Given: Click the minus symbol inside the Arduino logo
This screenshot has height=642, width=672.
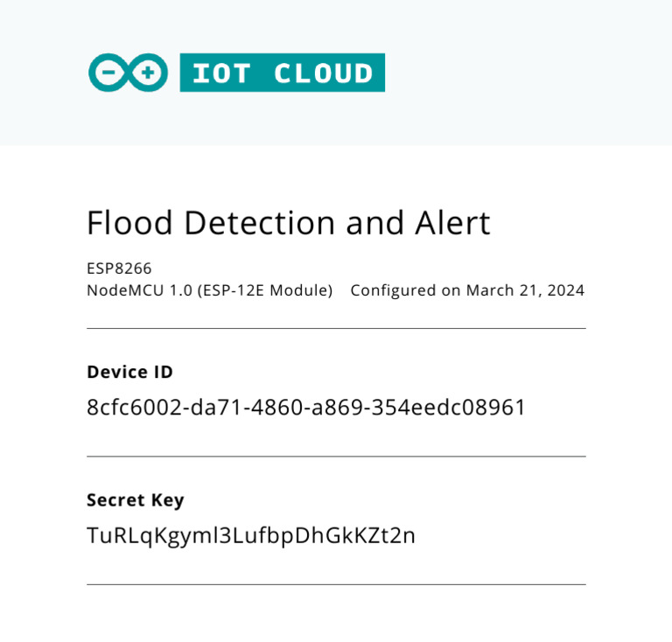Looking at the screenshot, I should click(110, 73).
